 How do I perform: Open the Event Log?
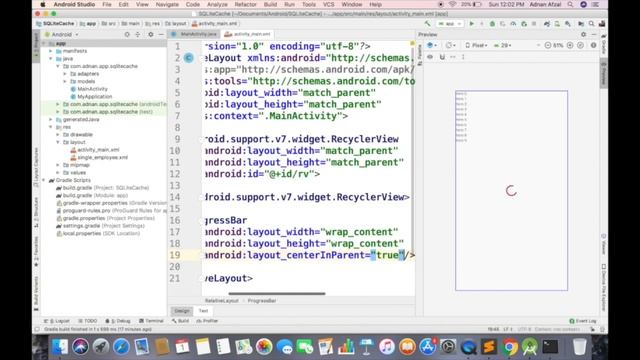[x=583, y=321]
